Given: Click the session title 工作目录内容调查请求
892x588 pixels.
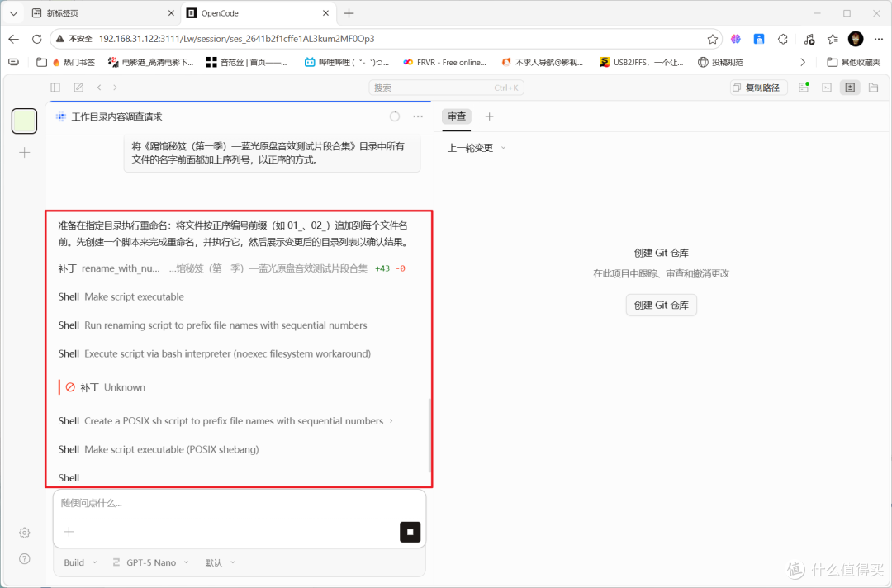Looking at the screenshot, I should pyautogui.click(x=116, y=116).
